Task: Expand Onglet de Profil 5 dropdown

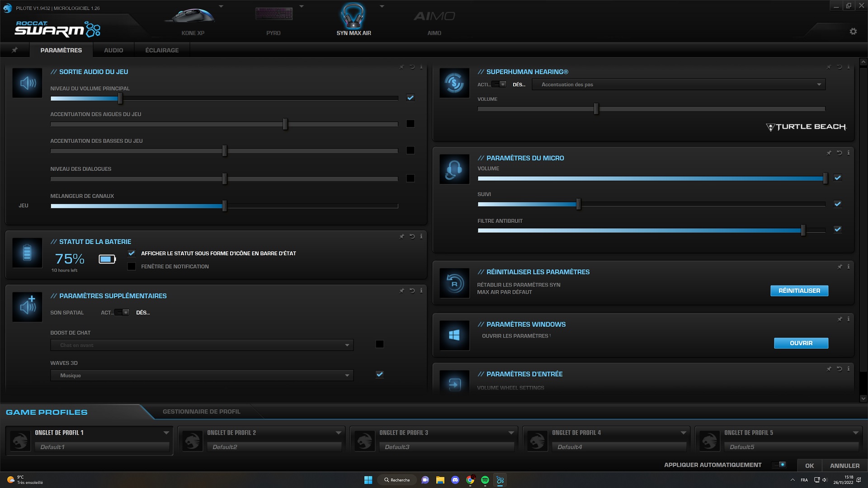Action: (x=855, y=433)
